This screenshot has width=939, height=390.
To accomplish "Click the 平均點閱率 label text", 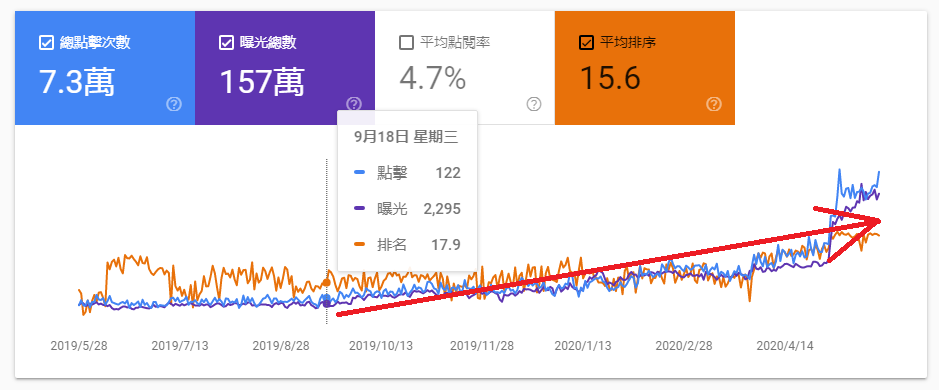I will pyautogui.click(x=455, y=43).
